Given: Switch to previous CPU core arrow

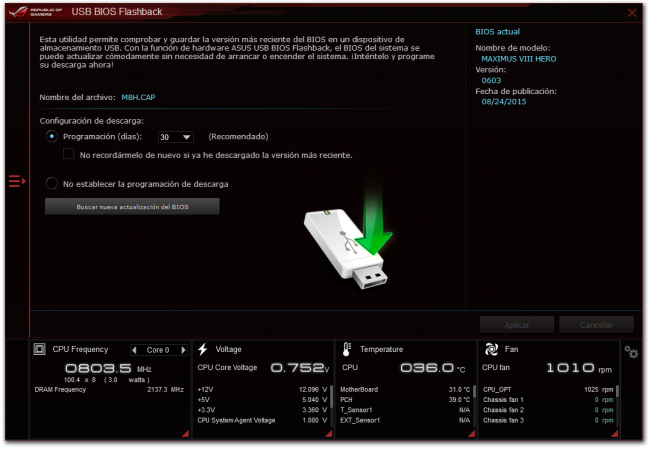Looking at the screenshot, I should click(x=134, y=350).
